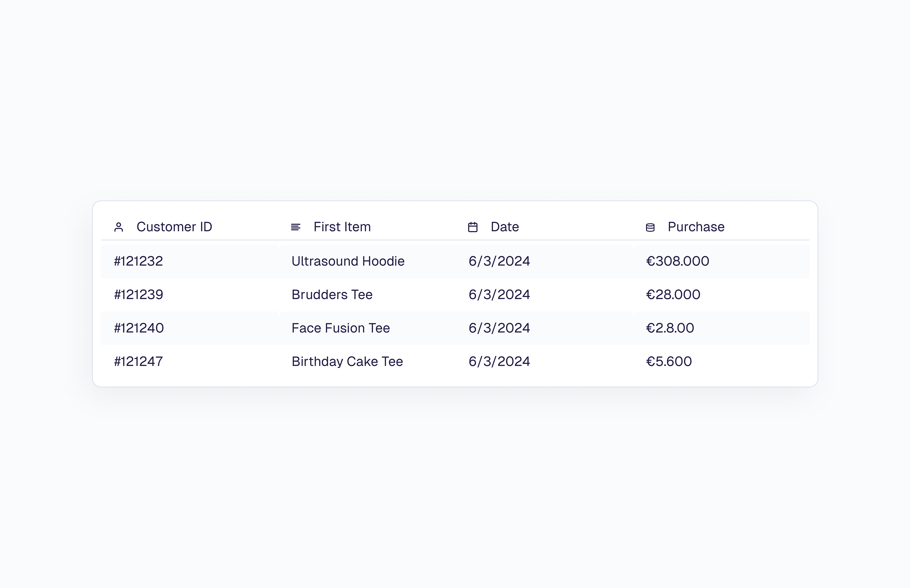910x588 pixels.
Task: Select customer ID #121232 cell
Action: (139, 261)
